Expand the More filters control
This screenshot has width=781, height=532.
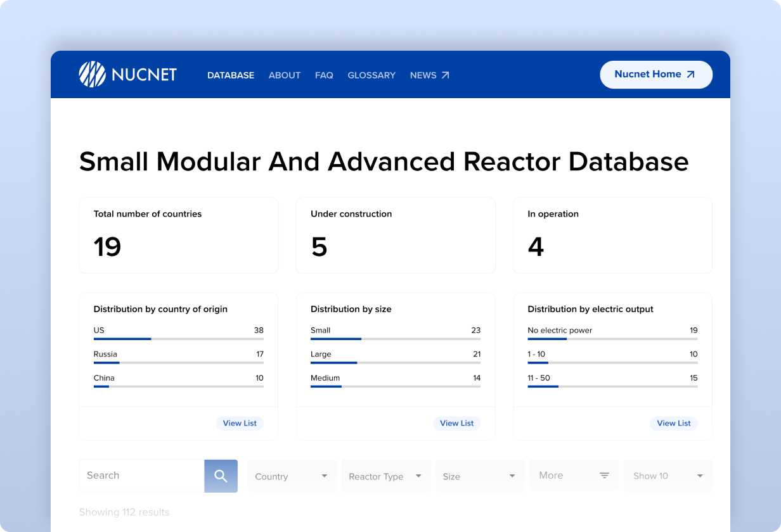574,476
